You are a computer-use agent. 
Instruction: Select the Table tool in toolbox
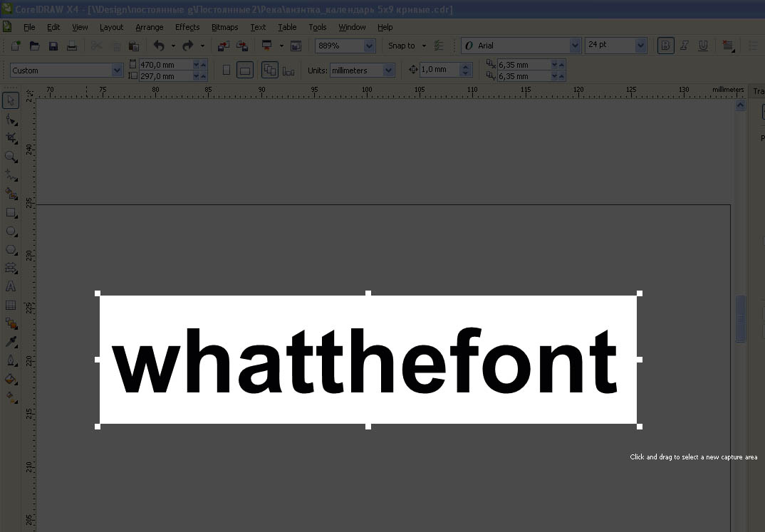(x=11, y=306)
